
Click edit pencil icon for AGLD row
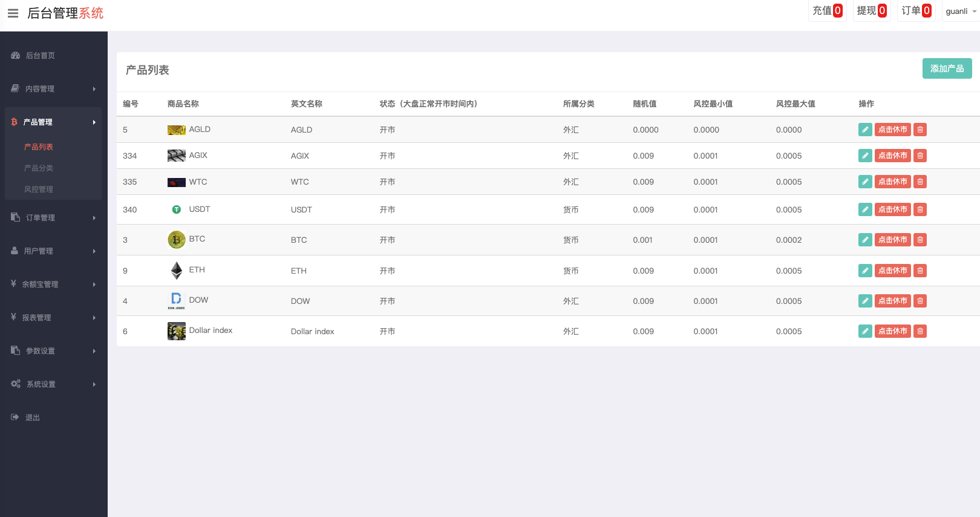tap(865, 130)
